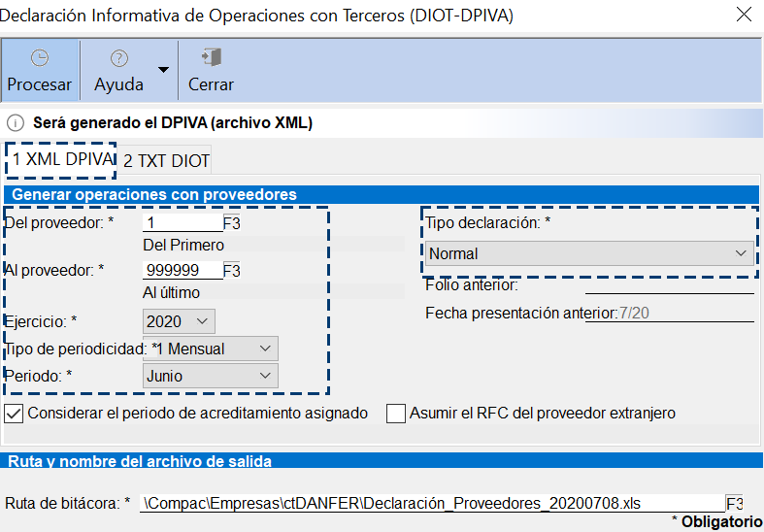The image size is (764, 532).
Task: Click F3 browse for Ruta de bitácora
Action: (x=735, y=503)
